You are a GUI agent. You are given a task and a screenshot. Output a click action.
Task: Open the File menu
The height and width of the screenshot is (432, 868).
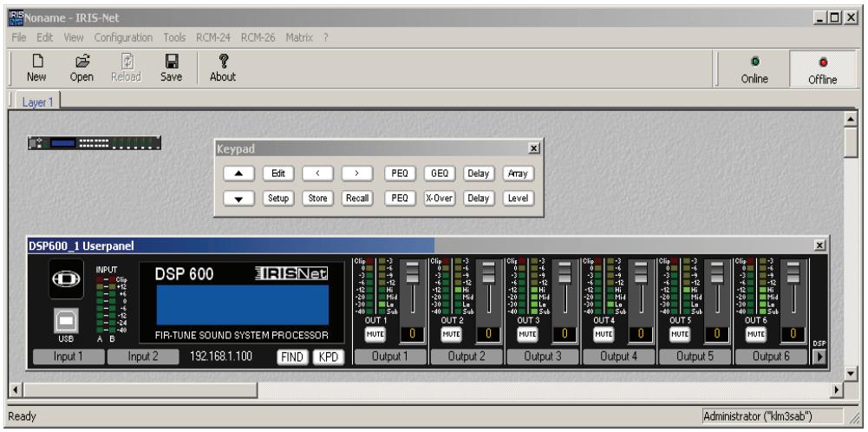coord(19,37)
